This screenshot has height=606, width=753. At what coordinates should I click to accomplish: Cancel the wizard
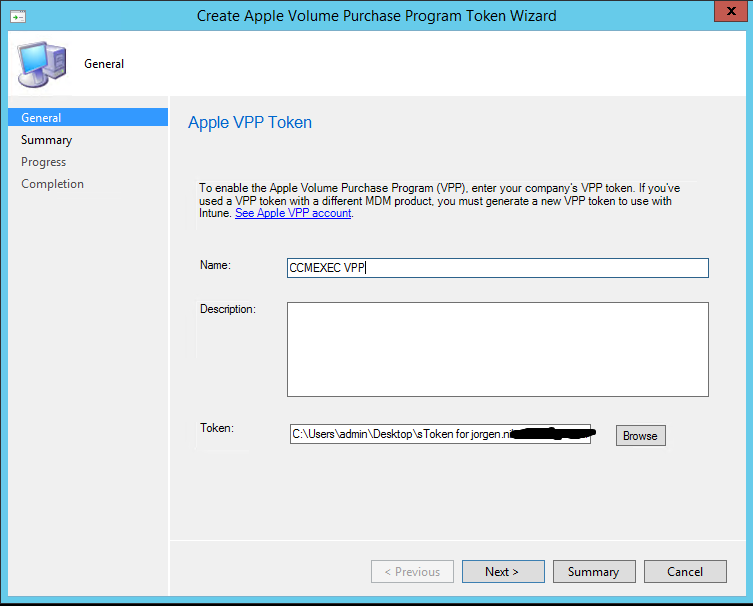tap(685, 572)
